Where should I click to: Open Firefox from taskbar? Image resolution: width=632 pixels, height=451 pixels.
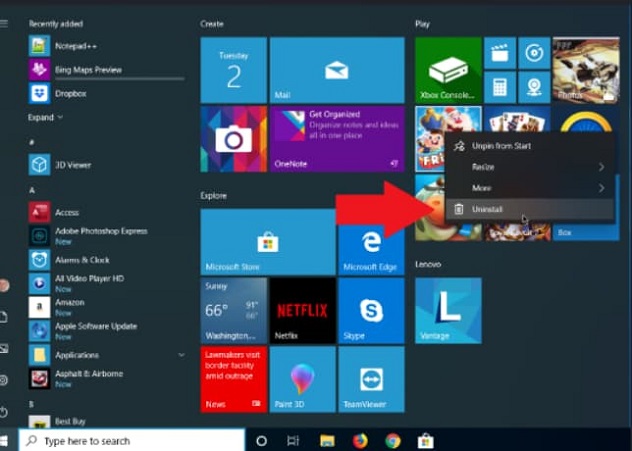point(360,441)
